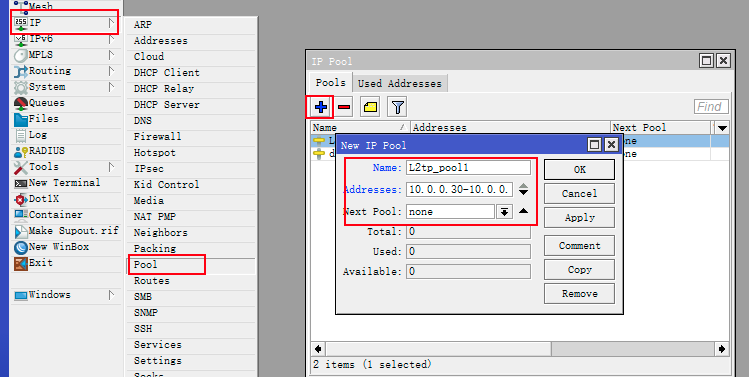Click the System gear icon
Image resolution: width=749 pixels, height=377 pixels.
pyautogui.click(x=21, y=87)
